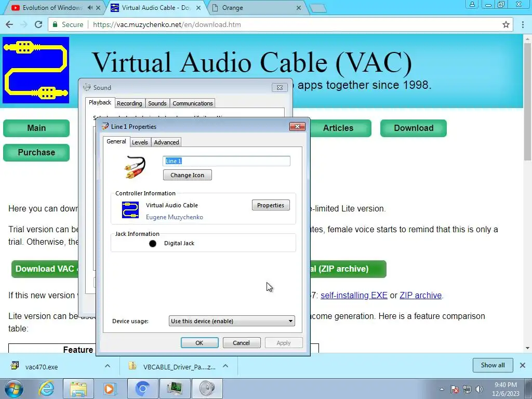Click the Virtual Audio Cable controller icon
The image size is (532, 399).
click(130, 210)
